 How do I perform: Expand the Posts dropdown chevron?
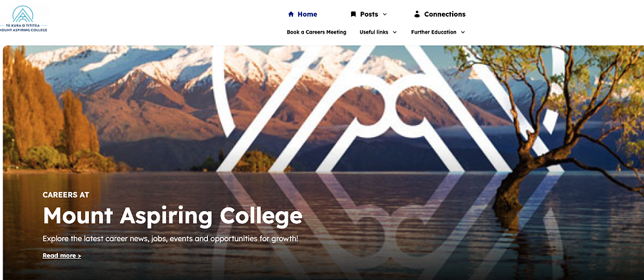pyautogui.click(x=385, y=14)
